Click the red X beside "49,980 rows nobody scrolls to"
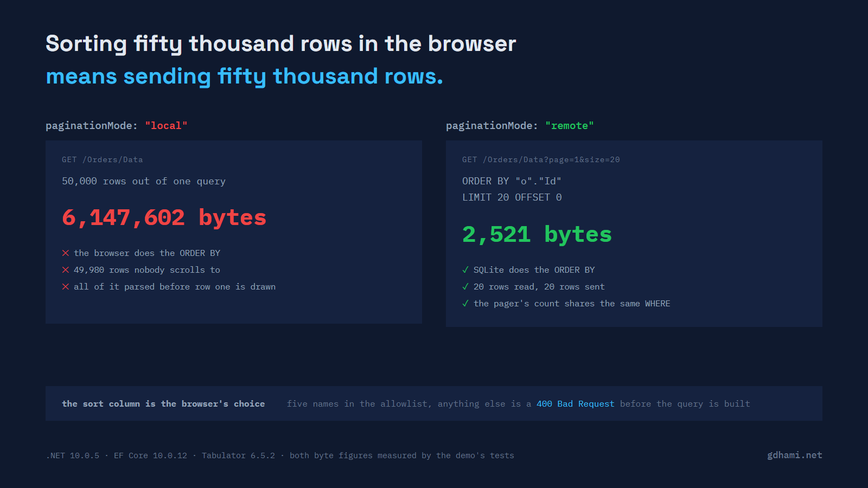The height and width of the screenshot is (488, 868). click(66, 270)
